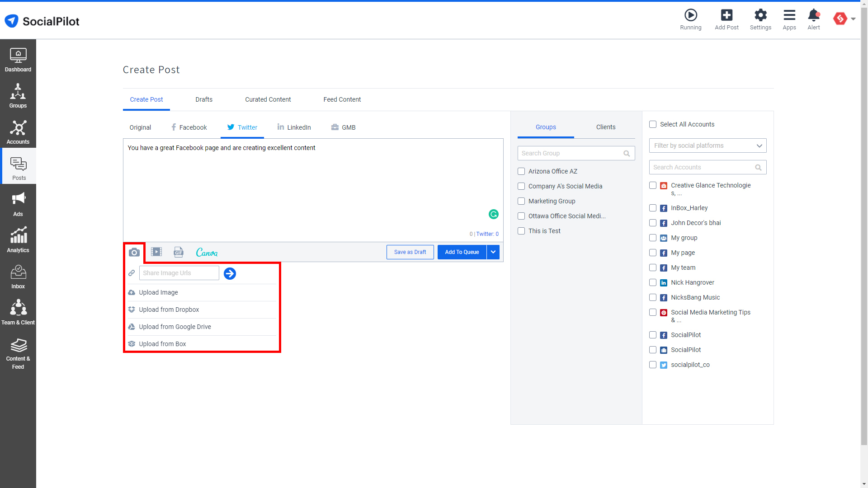Select the socialpilot_co Twitter account

click(652, 365)
